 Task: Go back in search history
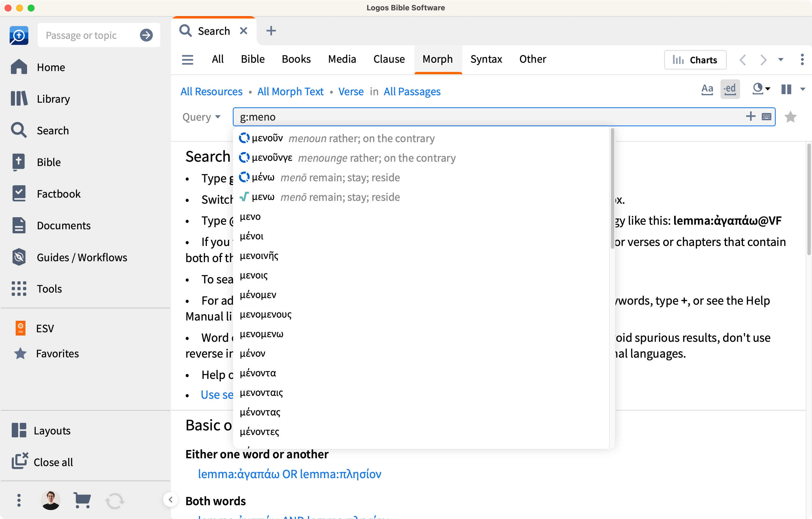click(x=743, y=60)
